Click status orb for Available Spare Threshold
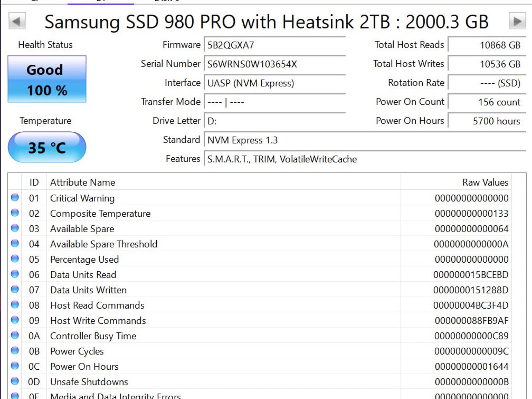The width and height of the screenshot is (532, 399). 15,244
